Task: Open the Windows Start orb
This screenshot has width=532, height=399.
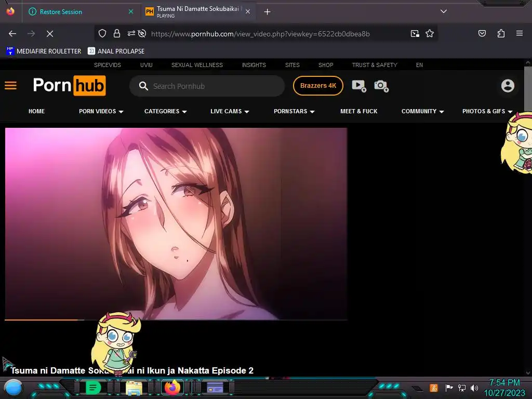Action: point(14,388)
